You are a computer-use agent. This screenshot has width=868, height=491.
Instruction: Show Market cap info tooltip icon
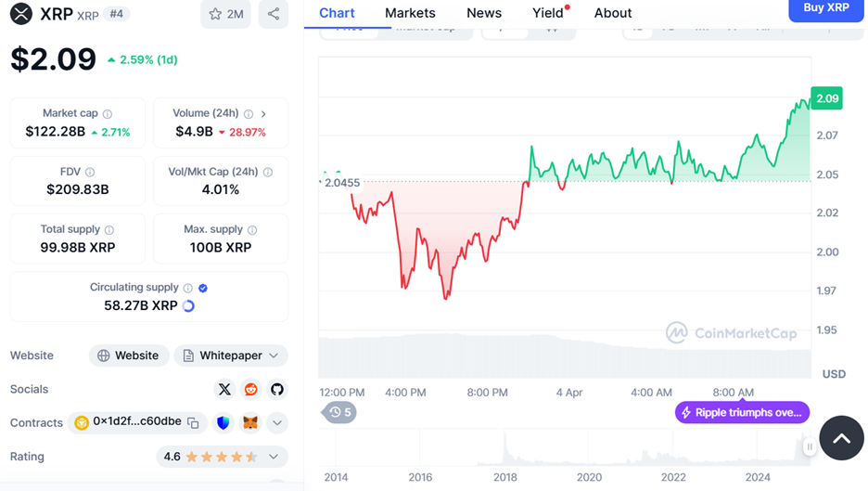click(108, 113)
